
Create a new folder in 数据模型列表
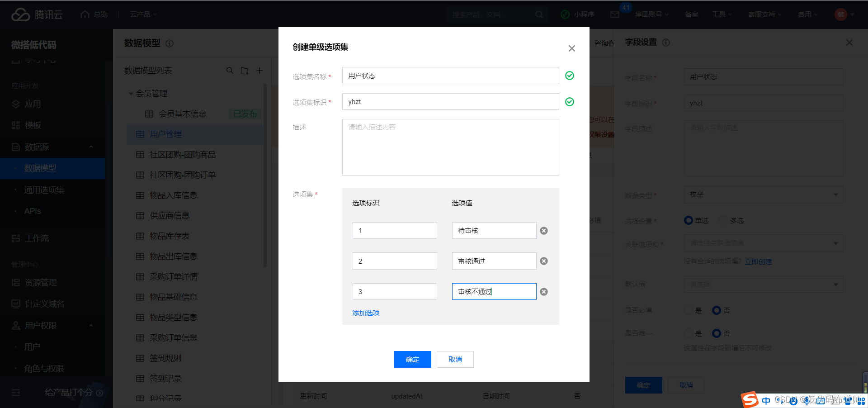pos(245,71)
